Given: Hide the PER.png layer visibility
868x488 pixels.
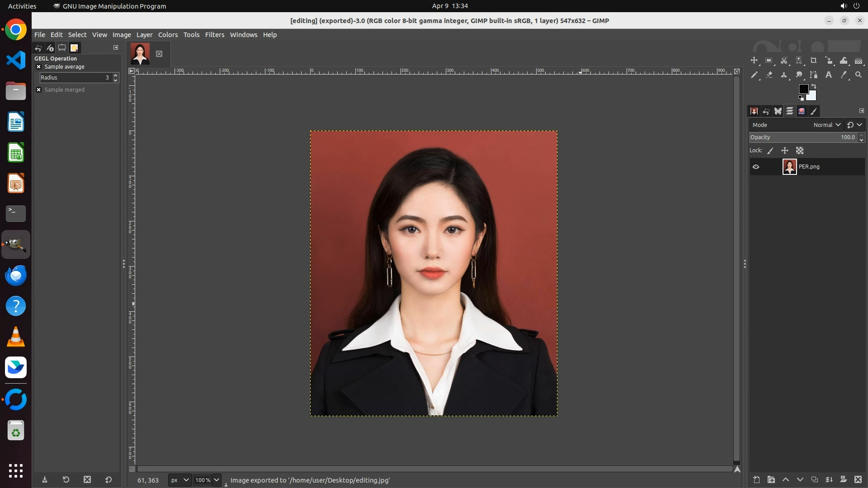Looking at the screenshot, I should (756, 167).
